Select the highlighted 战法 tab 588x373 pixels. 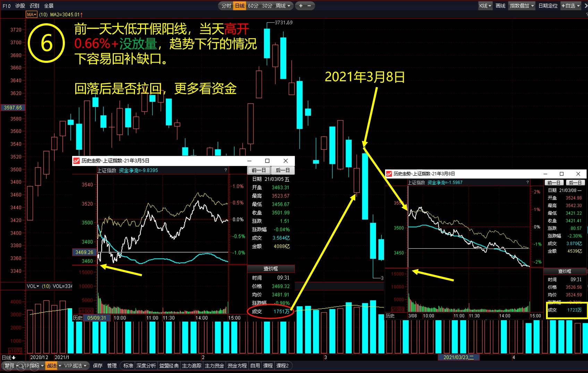click(51, 366)
